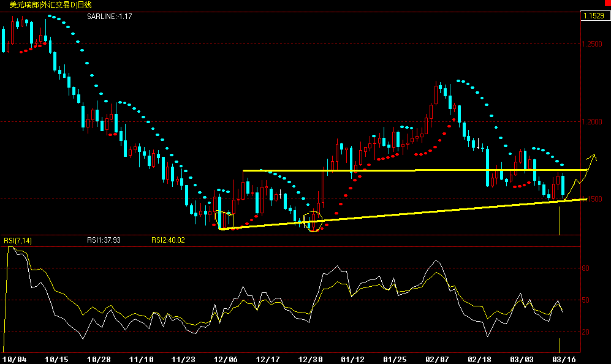611x364 pixels.
Task: Click the RSI 50 level label
Action: pos(585,300)
